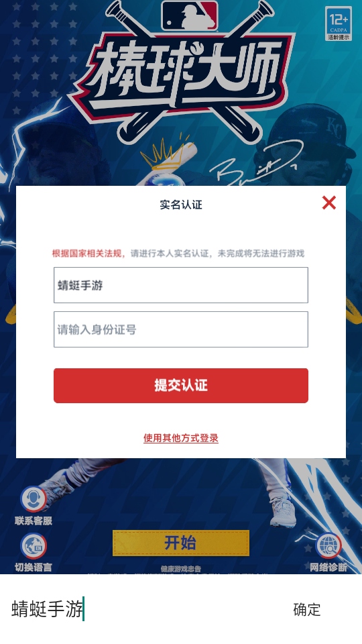362x644 pixels.
Task: Tap the 切换语言 globe icon
Action: coord(34,546)
